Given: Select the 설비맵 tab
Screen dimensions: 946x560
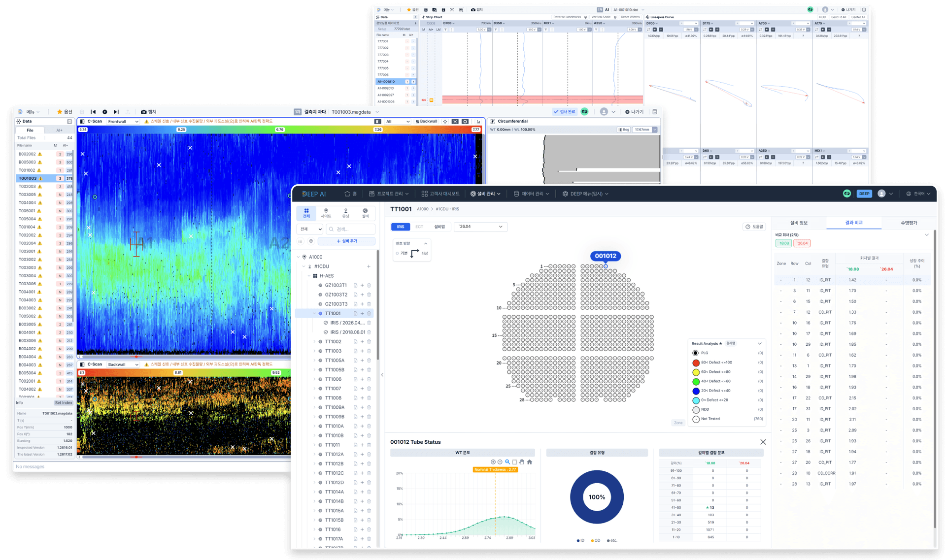Looking at the screenshot, I should 439,227.
